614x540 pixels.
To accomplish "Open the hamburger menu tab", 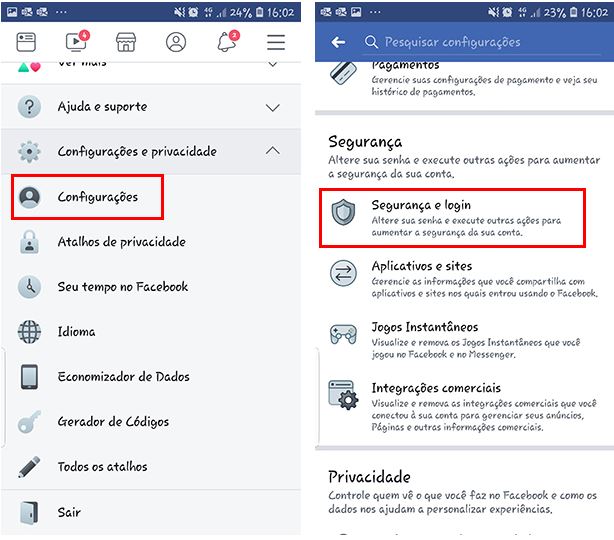I will pos(276,42).
